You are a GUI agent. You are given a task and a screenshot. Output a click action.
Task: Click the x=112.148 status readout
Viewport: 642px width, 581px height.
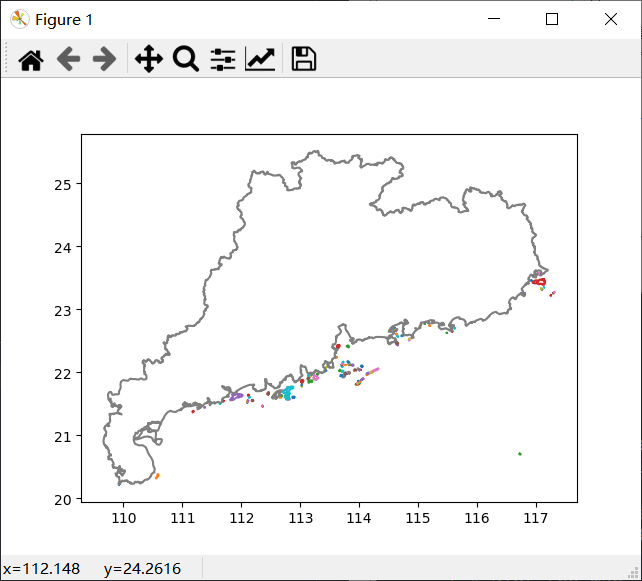click(41, 569)
